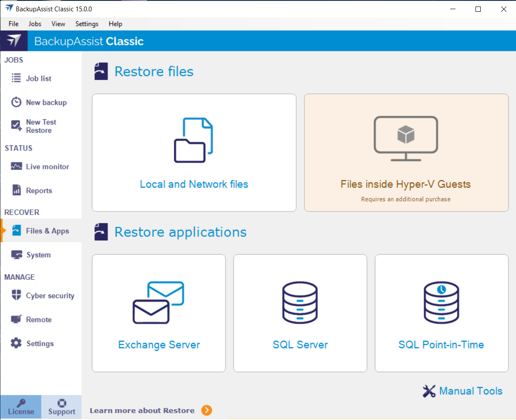Open the Help menu

coord(115,24)
